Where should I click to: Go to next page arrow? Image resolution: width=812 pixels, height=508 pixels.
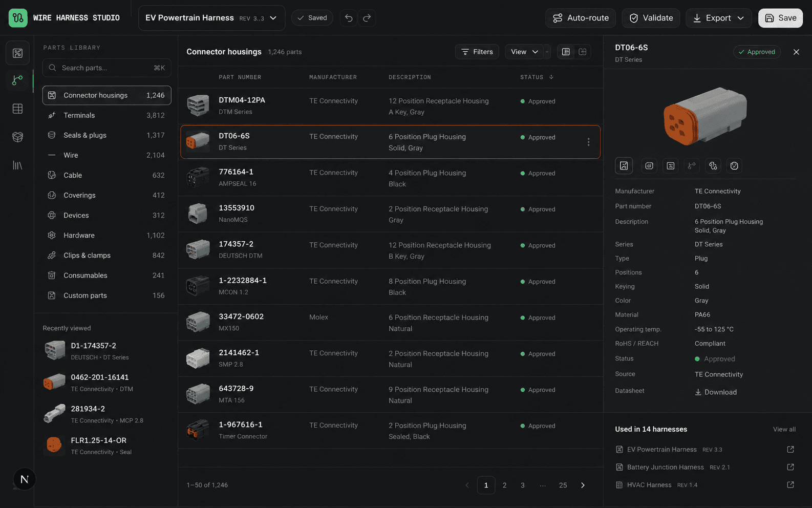[x=583, y=485]
